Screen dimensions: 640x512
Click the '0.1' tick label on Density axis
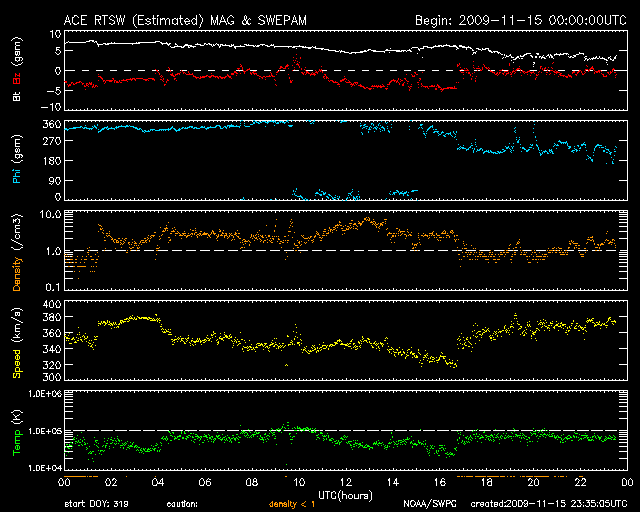53,287
